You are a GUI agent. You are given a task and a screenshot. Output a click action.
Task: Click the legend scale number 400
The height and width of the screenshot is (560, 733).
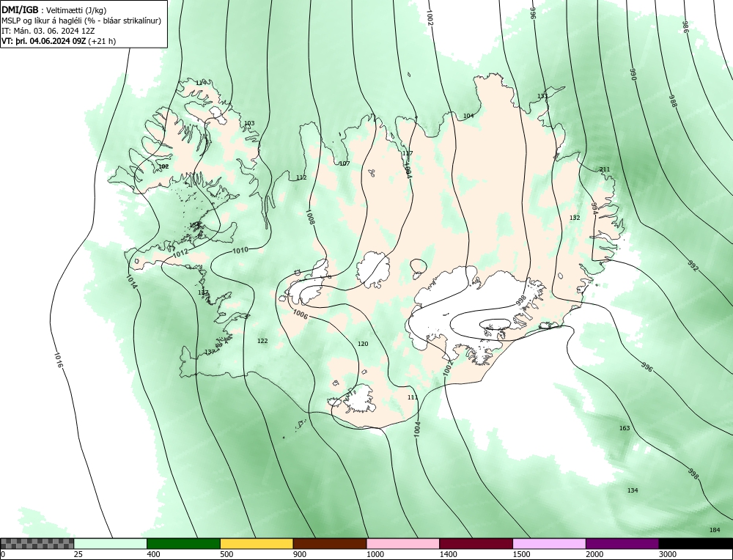point(153,554)
